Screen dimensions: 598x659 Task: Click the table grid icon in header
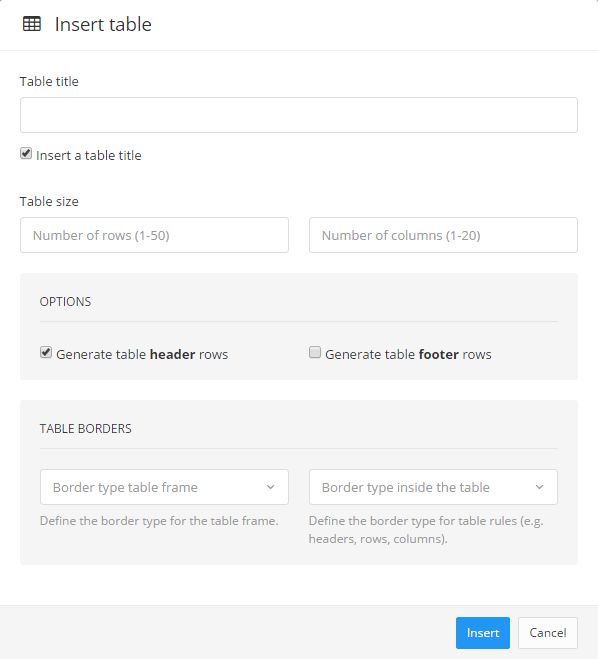click(32, 24)
